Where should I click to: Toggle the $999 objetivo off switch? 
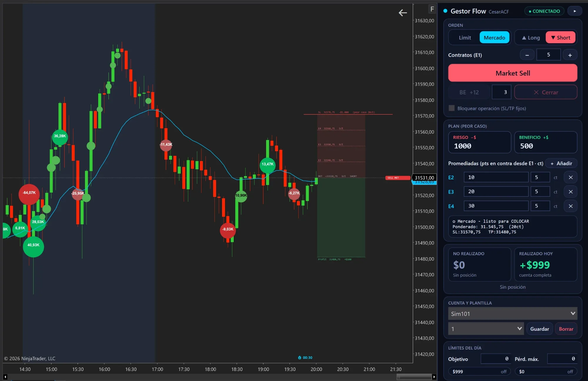pyautogui.click(x=480, y=372)
